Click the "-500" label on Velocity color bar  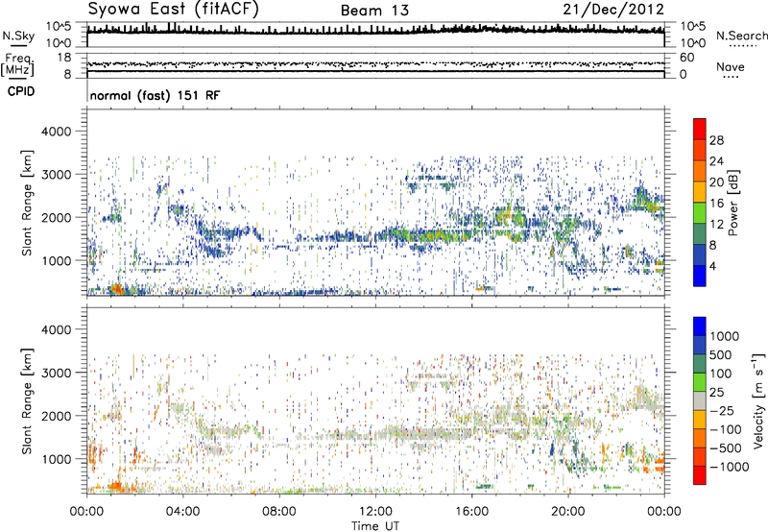(x=725, y=448)
